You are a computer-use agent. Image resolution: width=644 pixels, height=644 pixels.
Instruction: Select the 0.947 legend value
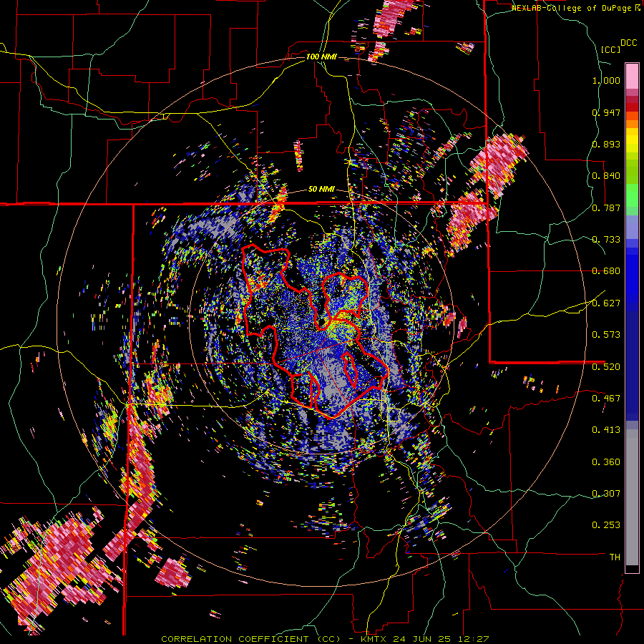tap(606, 112)
